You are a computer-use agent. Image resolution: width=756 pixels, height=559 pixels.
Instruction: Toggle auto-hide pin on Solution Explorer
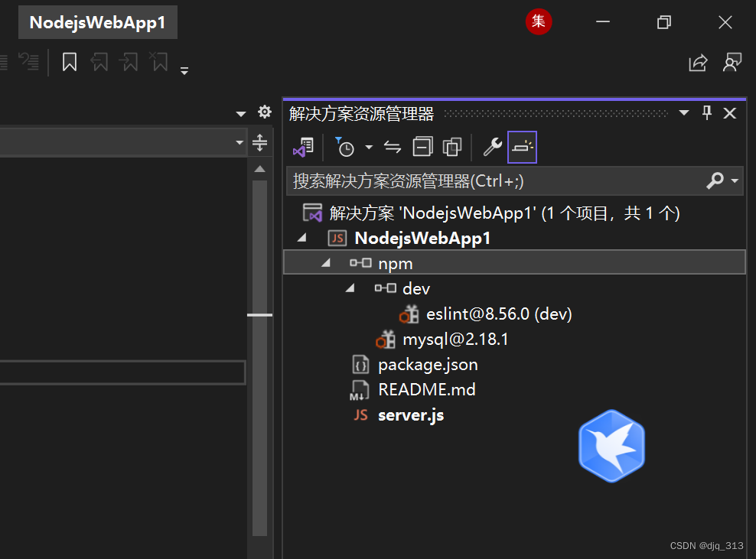coord(707,113)
